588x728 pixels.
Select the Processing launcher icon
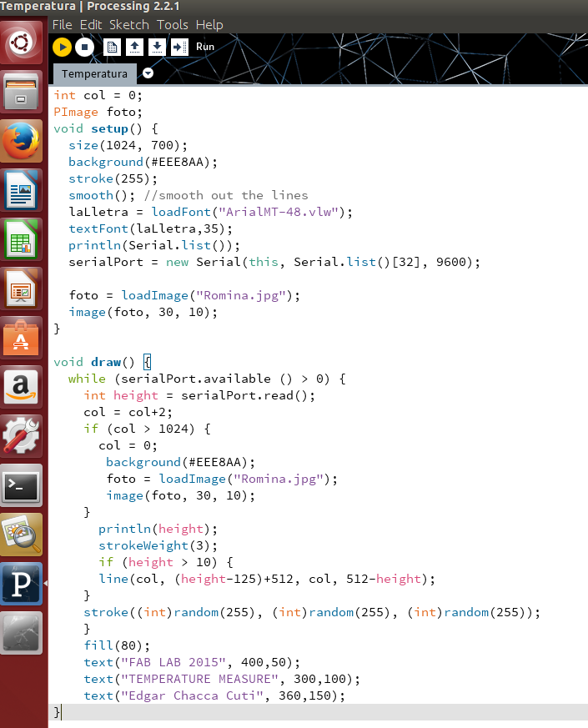click(x=22, y=584)
